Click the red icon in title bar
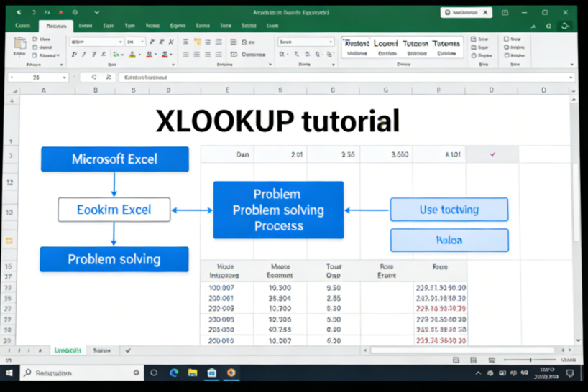 [61, 12]
